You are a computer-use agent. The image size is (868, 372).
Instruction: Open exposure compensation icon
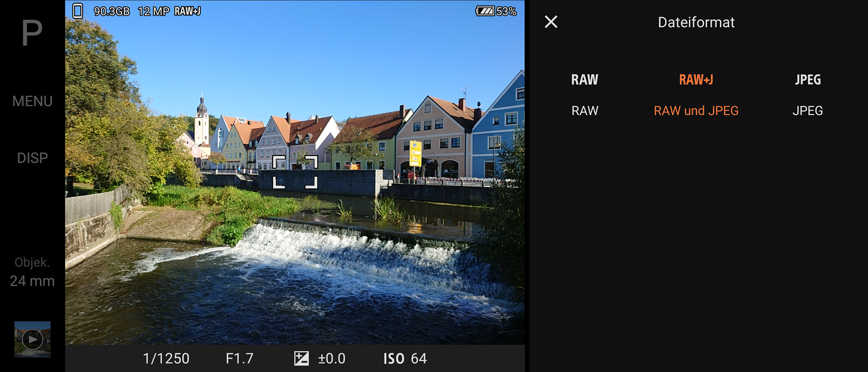pos(302,358)
